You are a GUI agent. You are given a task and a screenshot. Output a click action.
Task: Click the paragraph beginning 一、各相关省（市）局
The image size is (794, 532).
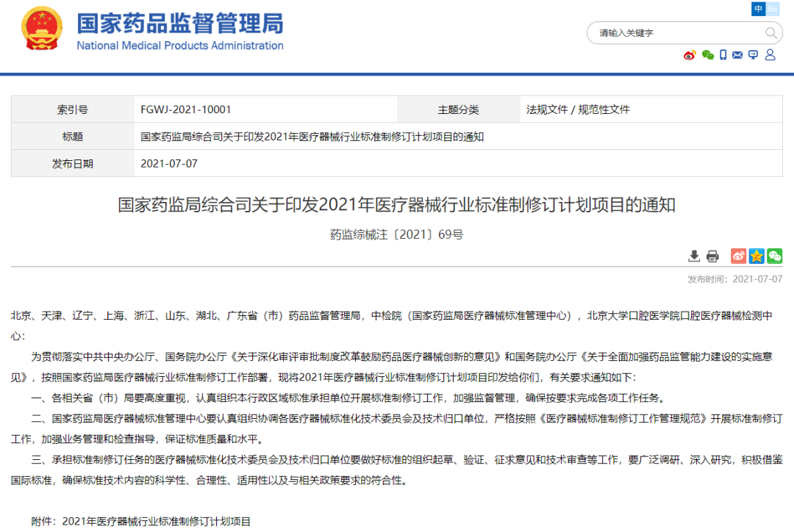(348, 398)
